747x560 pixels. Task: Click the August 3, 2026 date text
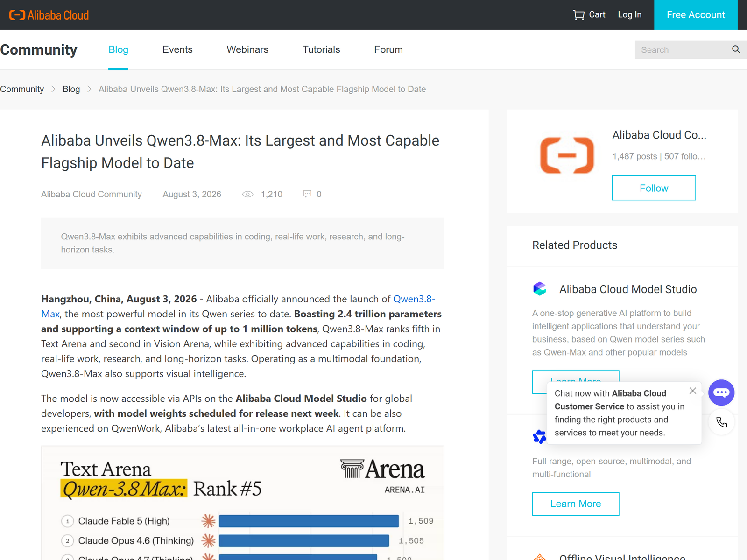192,194
